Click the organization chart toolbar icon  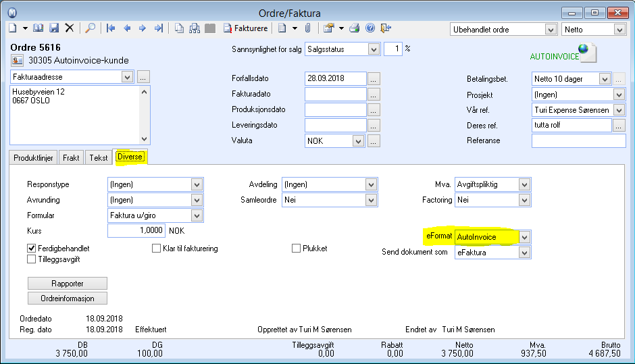tap(195, 28)
